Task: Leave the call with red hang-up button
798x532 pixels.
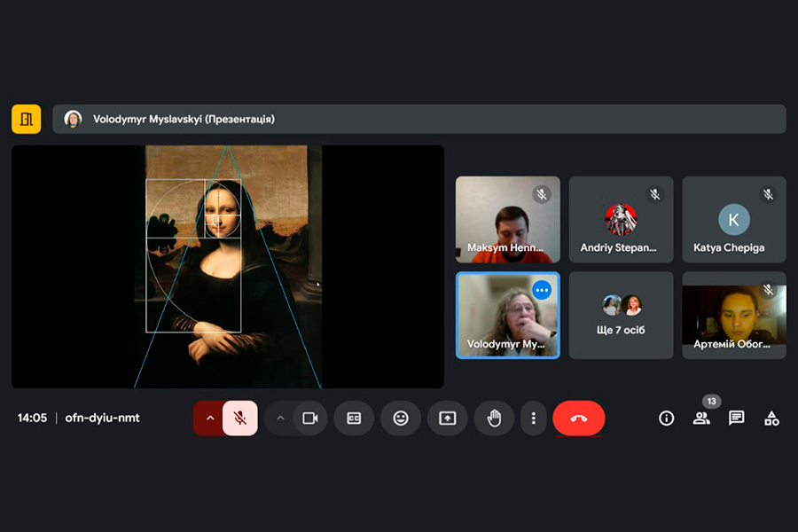Action: click(x=579, y=418)
